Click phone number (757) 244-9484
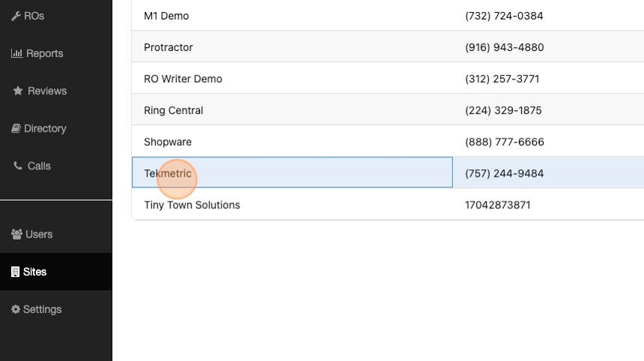 point(504,173)
